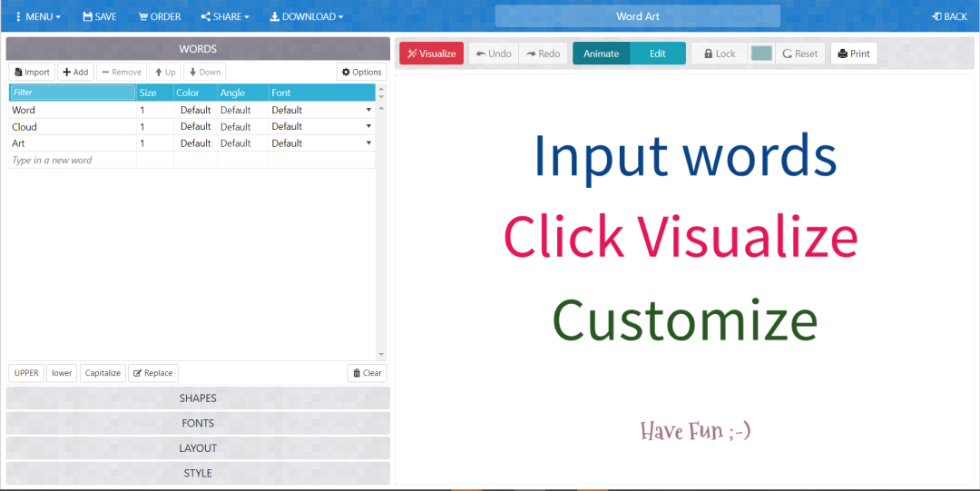This screenshot has height=491, width=980.
Task: Open font dropdown for Art row
Action: [x=368, y=143]
